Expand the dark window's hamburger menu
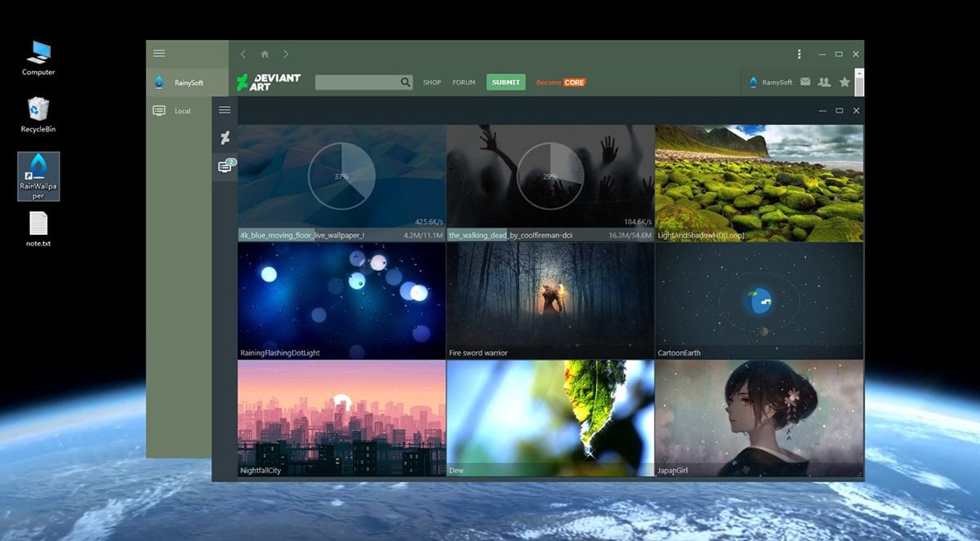 pos(225,110)
